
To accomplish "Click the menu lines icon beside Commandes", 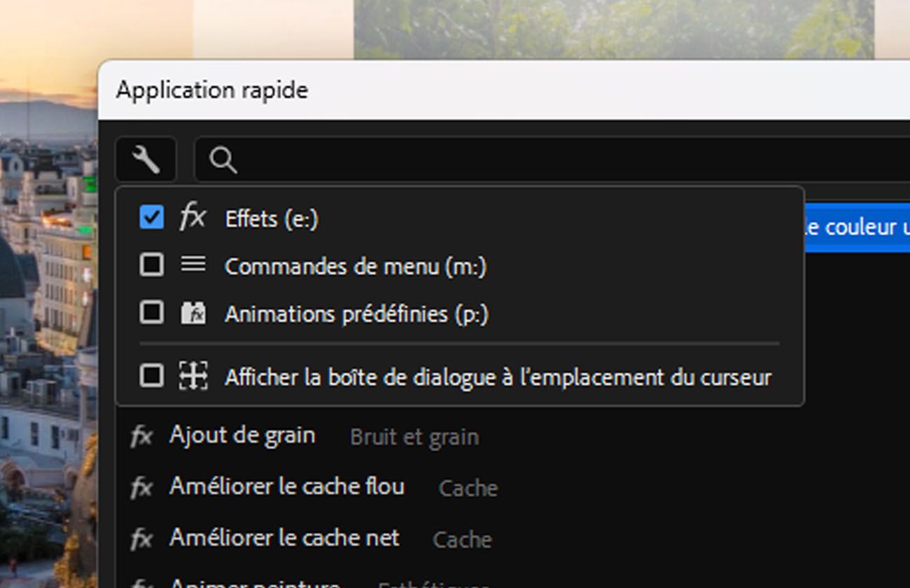I will click(193, 264).
